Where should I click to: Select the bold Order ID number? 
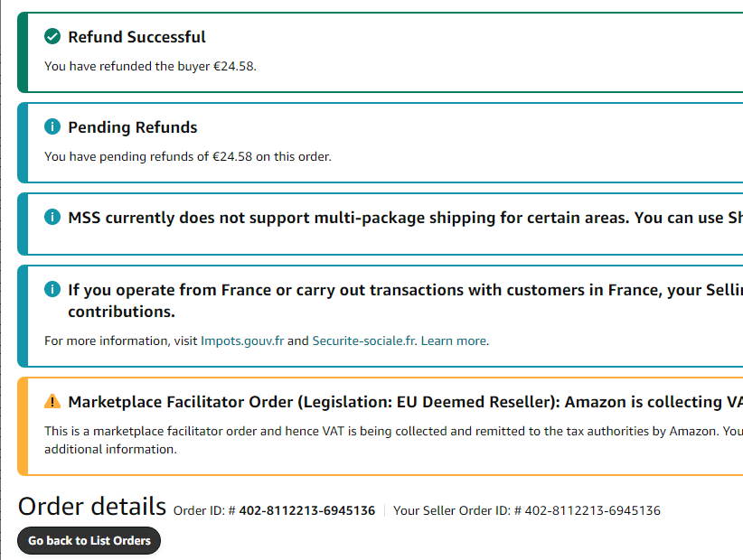point(306,510)
